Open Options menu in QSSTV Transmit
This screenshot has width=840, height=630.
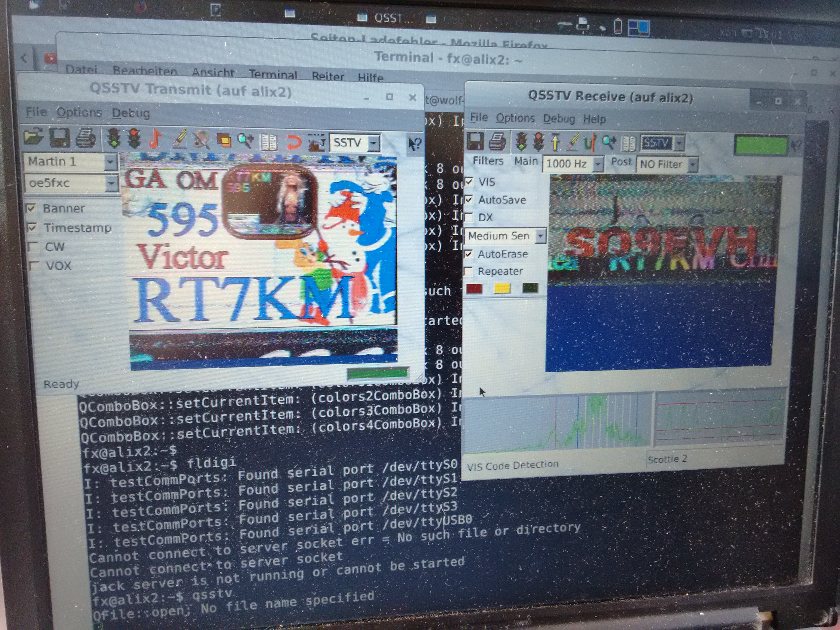(x=79, y=112)
